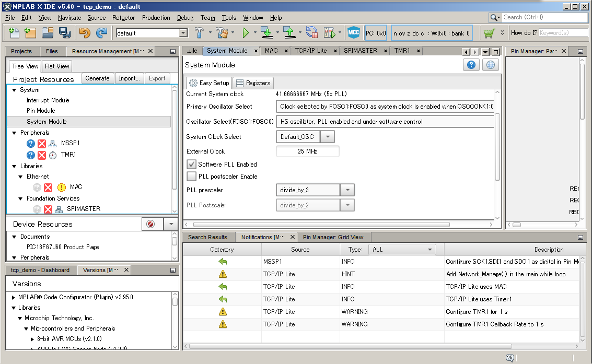Click the Open Project folder icon
This screenshot has height=364, width=592.
tap(48, 33)
